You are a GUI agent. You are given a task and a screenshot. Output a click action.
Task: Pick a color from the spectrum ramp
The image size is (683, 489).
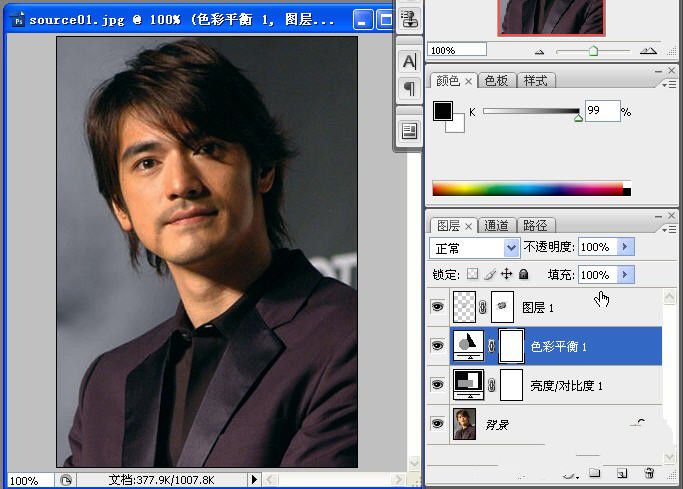click(531, 189)
